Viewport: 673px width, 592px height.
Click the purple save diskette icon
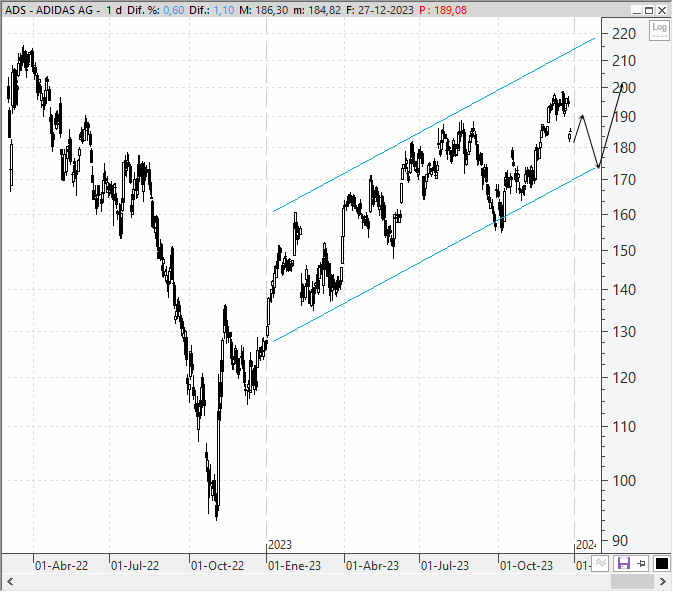pos(623,563)
